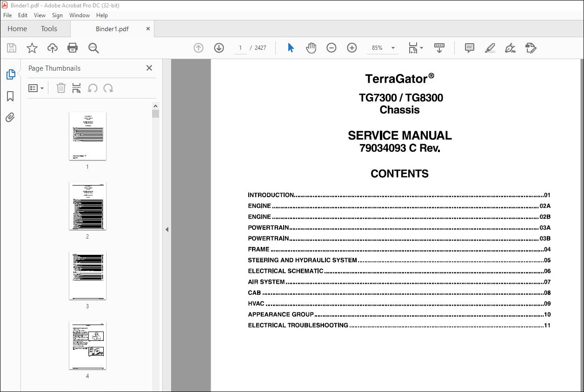This screenshot has height=392, width=584.
Task: Open the Sign menu
Action: (57, 15)
